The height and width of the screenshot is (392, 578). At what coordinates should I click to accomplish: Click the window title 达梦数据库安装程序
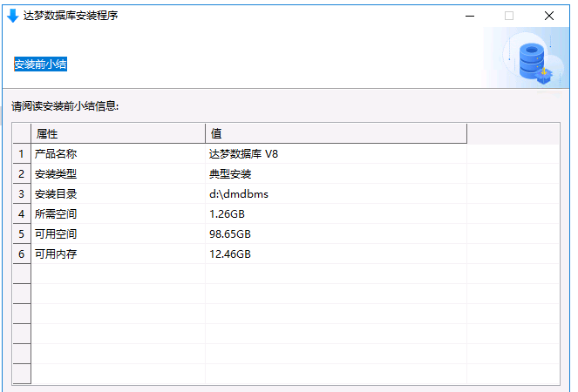click(x=71, y=16)
